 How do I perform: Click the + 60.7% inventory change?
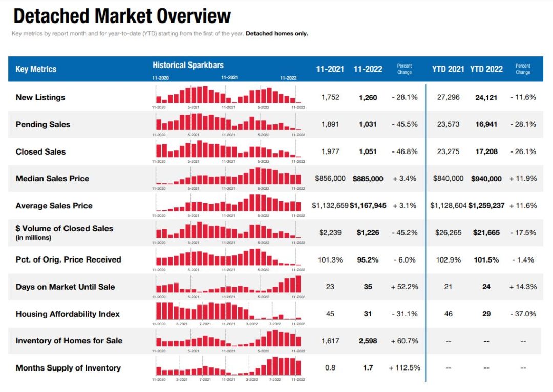tap(405, 341)
